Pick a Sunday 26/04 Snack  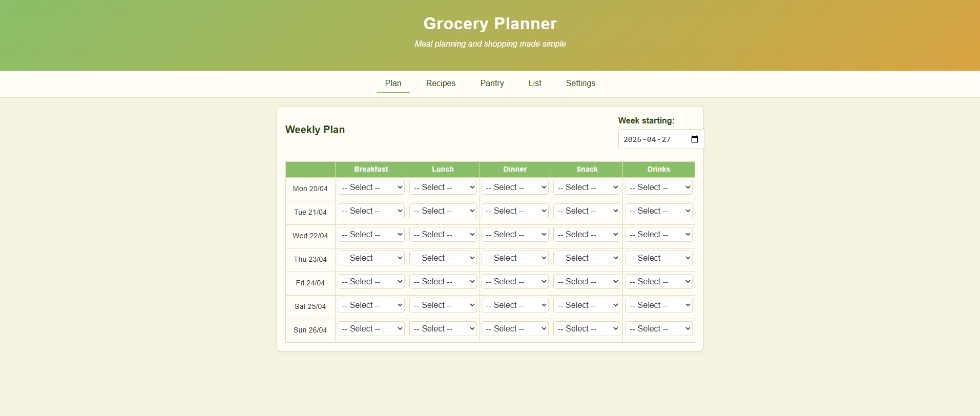tap(587, 329)
